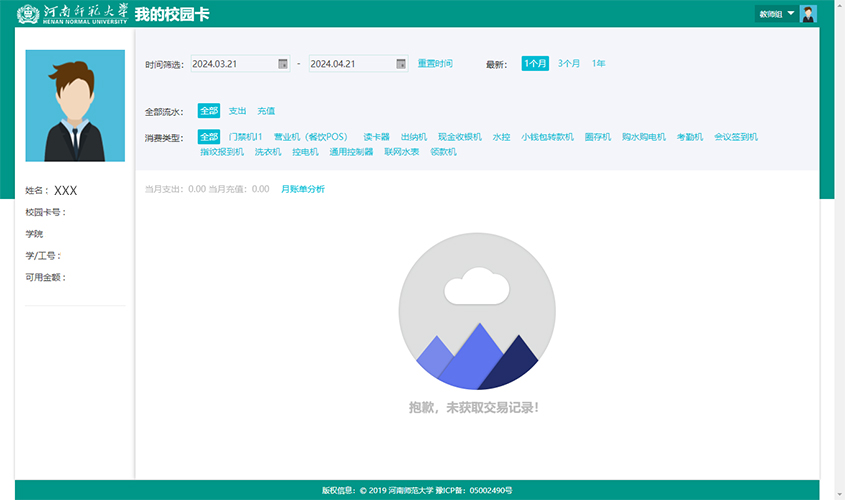Viewport: 845px width, 500px height.
Task: Open the start date calendar picker icon
Action: click(x=283, y=64)
